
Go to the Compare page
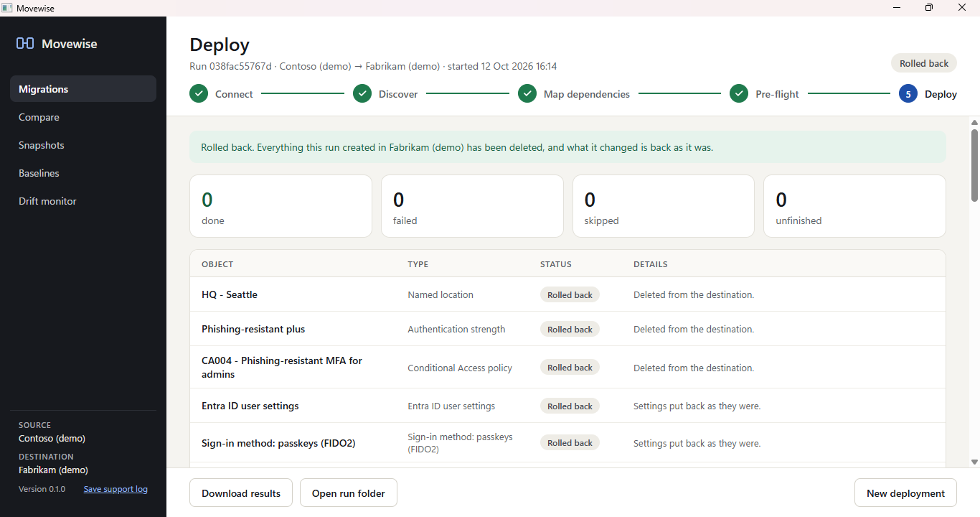[83, 117]
